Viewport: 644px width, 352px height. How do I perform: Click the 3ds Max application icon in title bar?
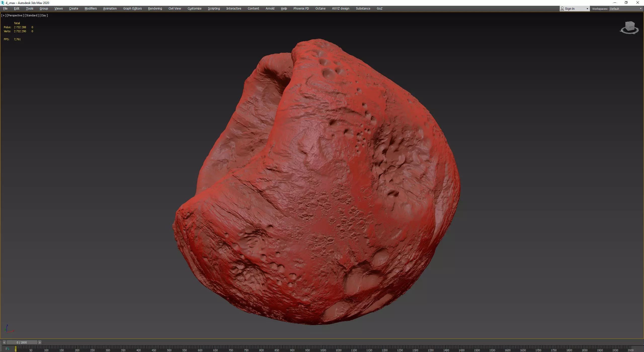[x=3, y=3]
